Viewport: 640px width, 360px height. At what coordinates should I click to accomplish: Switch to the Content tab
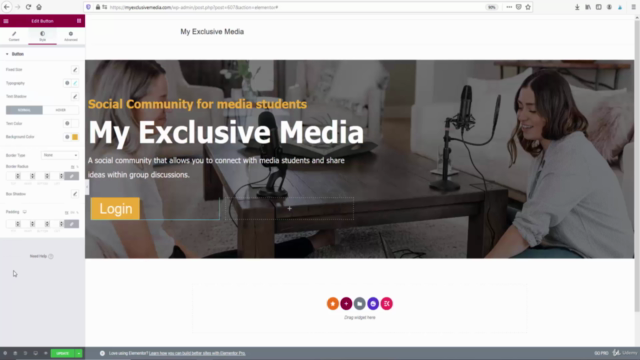click(14, 36)
